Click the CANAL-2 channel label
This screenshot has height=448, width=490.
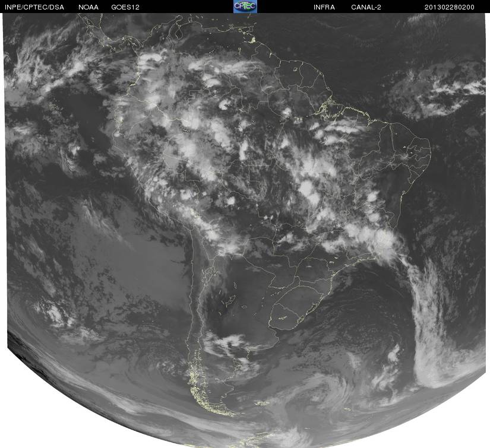tap(366, 7)
